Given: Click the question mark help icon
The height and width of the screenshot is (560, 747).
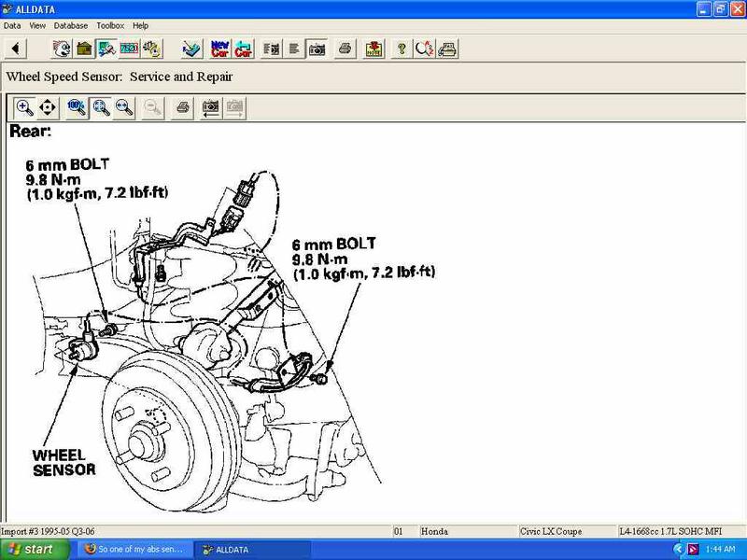Looking at the screenshot, I should coord(402,48).
